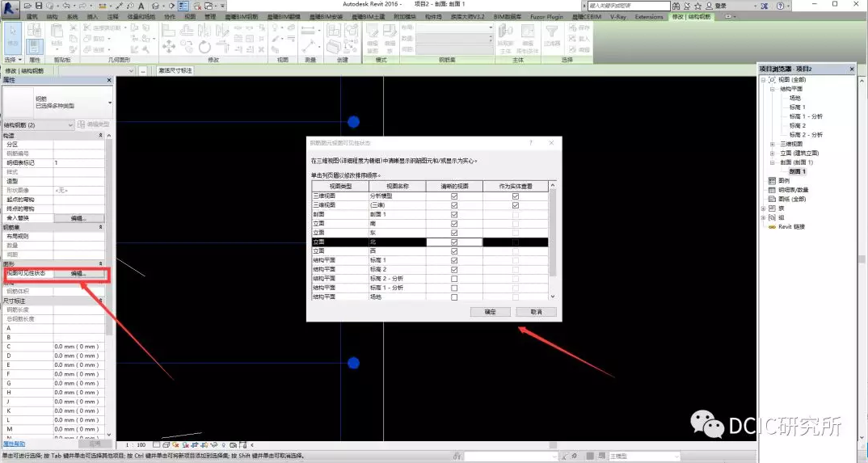
Task: Click 编辑 button for 视图可见性状态
Action: click(x=78, y=274)
